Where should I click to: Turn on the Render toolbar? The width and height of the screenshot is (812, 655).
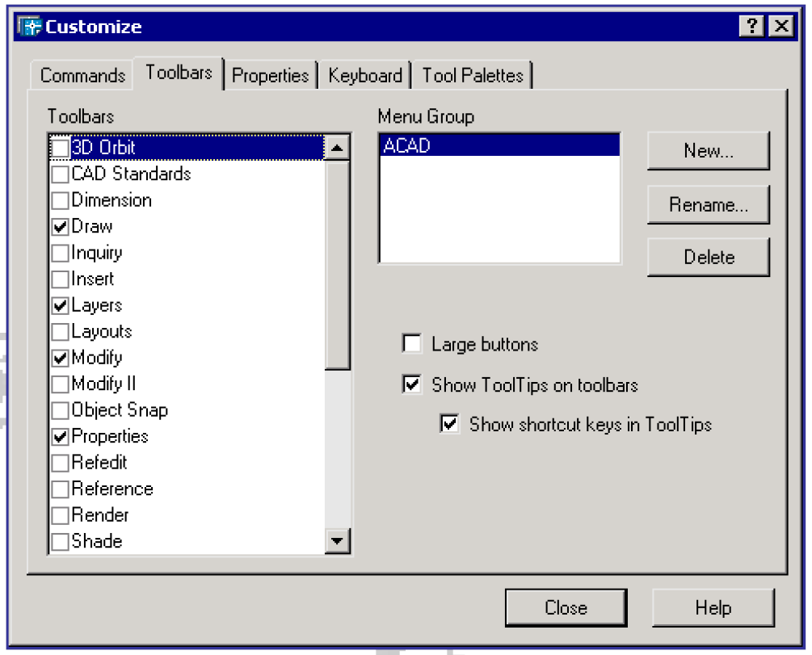coord(60,514)
